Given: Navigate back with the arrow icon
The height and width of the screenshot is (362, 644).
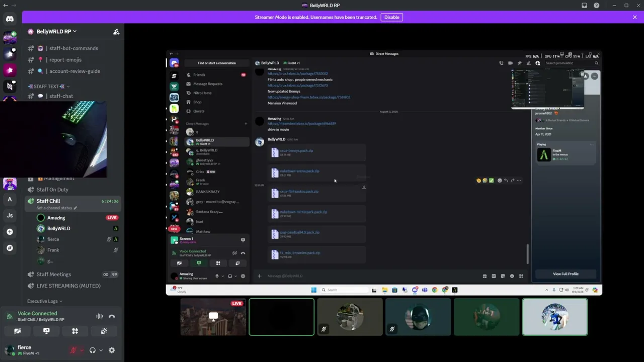Looking at the screenshot, I should tap(6, 6).
